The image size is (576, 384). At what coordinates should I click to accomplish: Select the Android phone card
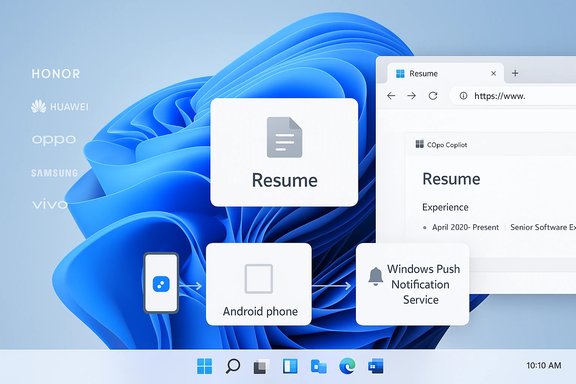(259, 284)
